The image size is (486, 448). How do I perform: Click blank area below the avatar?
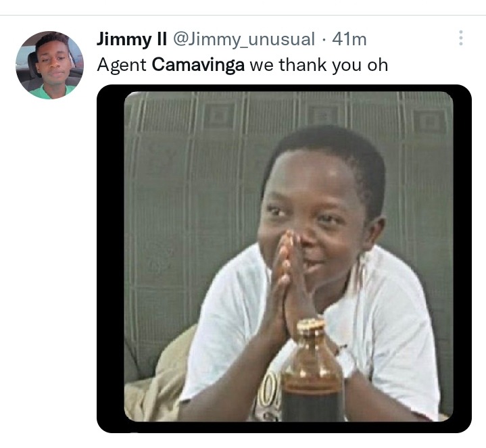coord(49,248)
